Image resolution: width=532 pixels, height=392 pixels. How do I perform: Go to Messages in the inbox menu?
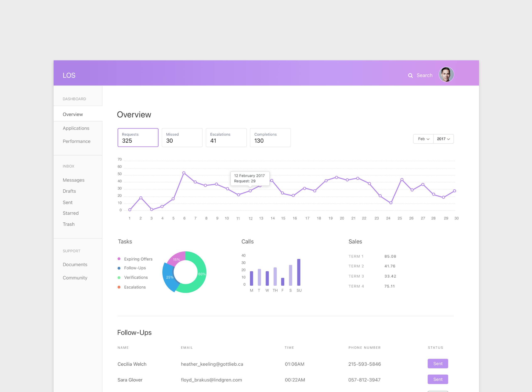(74, 180)
